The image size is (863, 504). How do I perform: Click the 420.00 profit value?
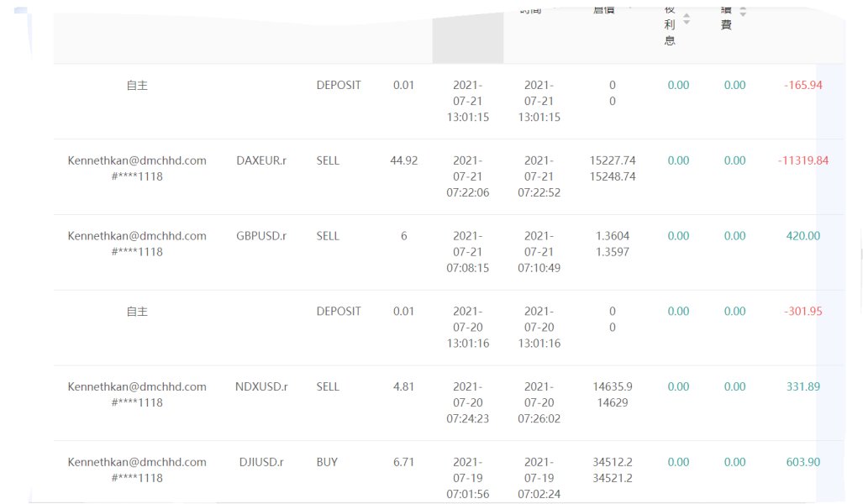click(x=802, y=236)
